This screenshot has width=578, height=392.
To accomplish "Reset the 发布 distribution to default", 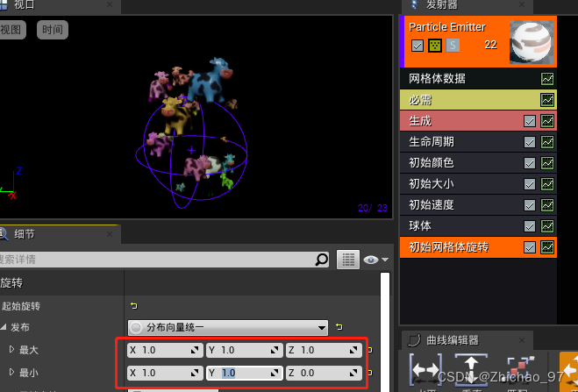I will (339, 327).
